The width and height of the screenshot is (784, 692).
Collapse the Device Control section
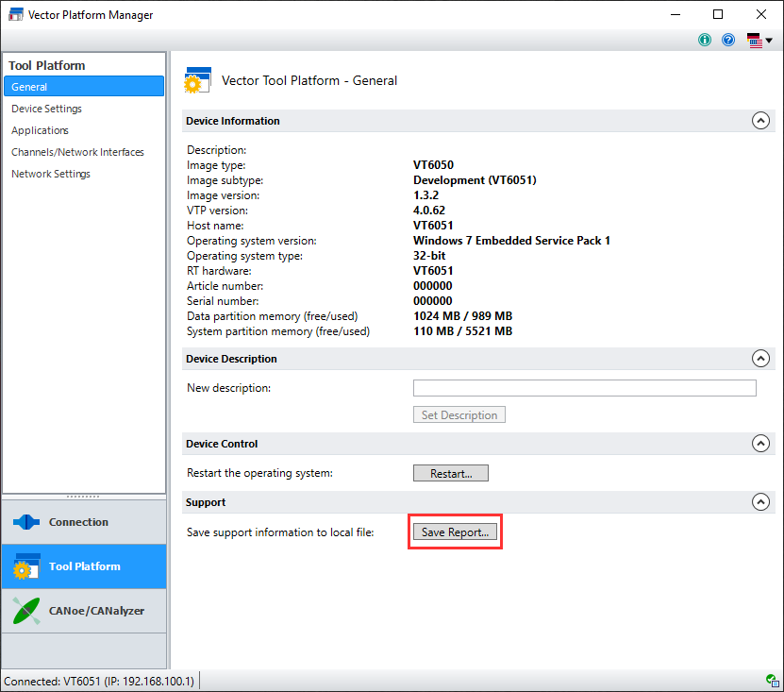click(x=760, y=443)
